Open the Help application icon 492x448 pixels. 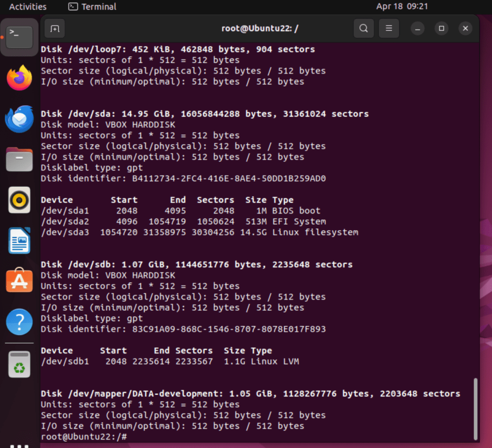pyautogui.click(x=19, y=322)
